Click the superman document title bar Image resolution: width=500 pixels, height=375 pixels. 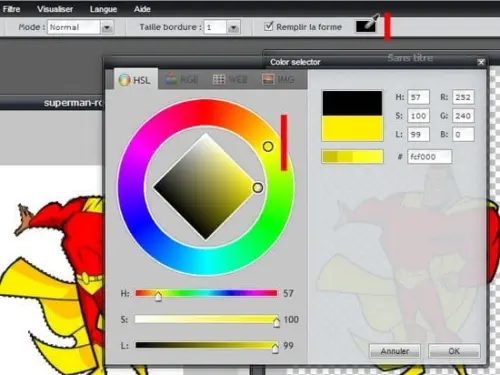point(52,103)
